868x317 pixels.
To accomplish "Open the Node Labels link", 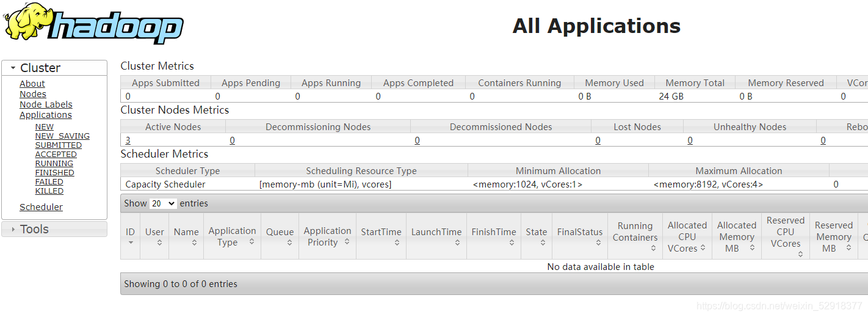I will [46, 104].
